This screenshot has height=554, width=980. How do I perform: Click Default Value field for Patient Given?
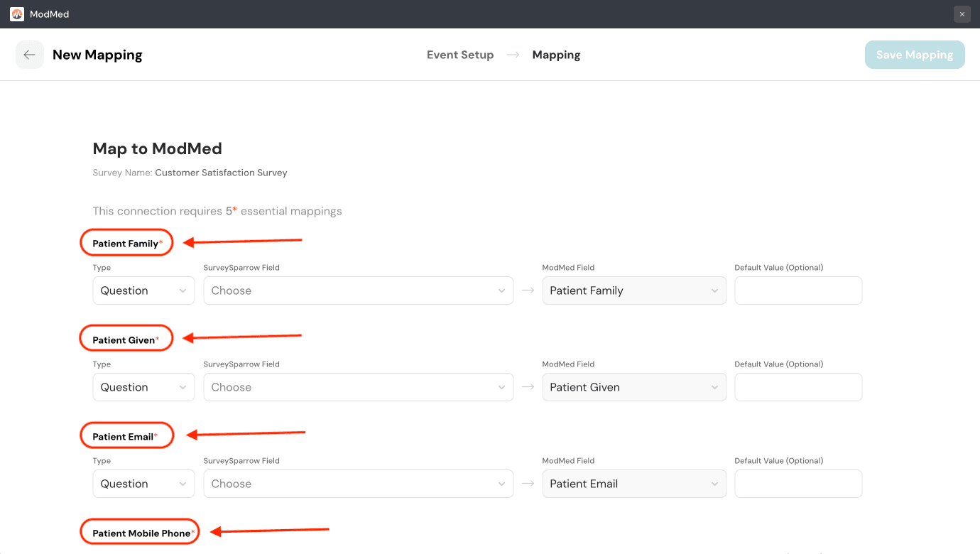pos(797,387)
